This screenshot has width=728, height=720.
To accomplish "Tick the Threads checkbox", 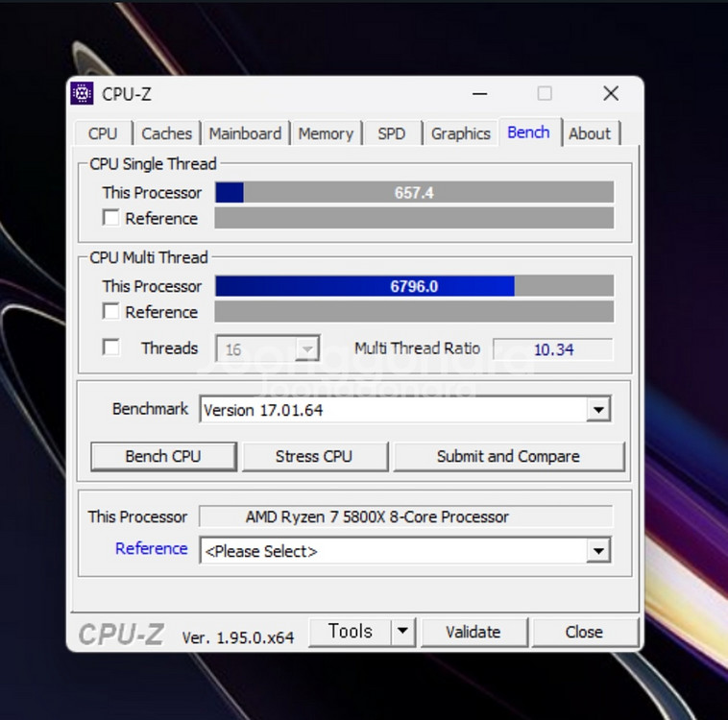I will coord(111,348).
